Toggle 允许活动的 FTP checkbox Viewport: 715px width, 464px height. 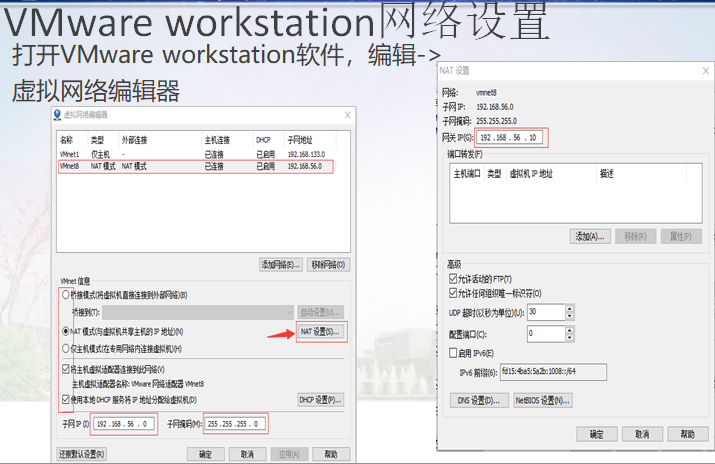453,278
